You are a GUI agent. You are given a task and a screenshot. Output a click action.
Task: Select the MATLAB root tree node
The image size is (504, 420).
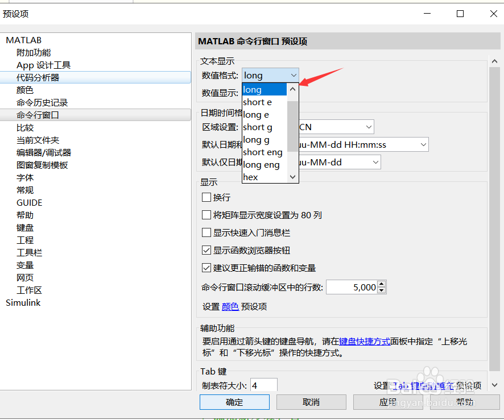coord(23,40)
